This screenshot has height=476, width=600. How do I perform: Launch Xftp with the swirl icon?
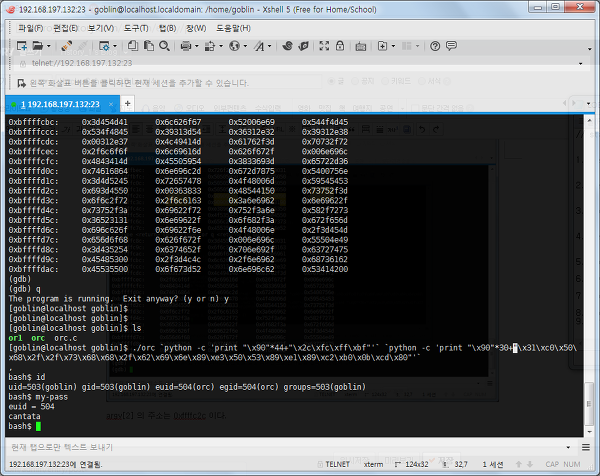point(288,46)
